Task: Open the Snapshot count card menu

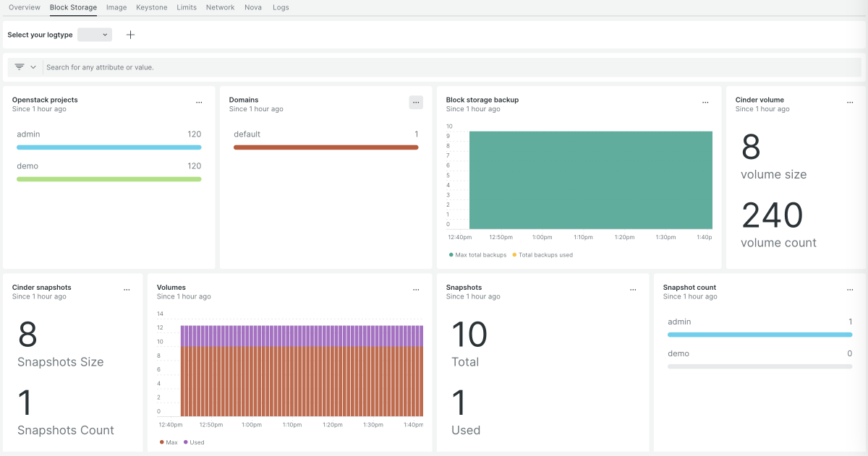Action: [850, 289]
